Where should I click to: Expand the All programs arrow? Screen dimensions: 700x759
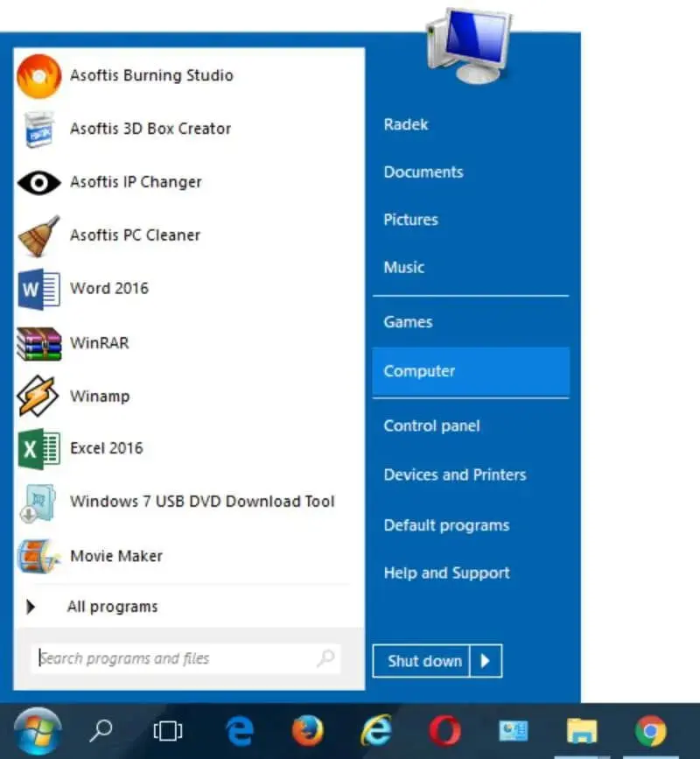pyautogui.click(x=31, y=607)
